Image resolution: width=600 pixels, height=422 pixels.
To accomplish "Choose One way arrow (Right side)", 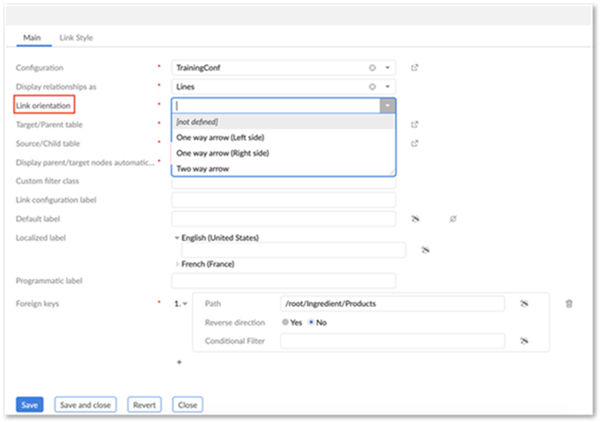I will click(283, 153).
